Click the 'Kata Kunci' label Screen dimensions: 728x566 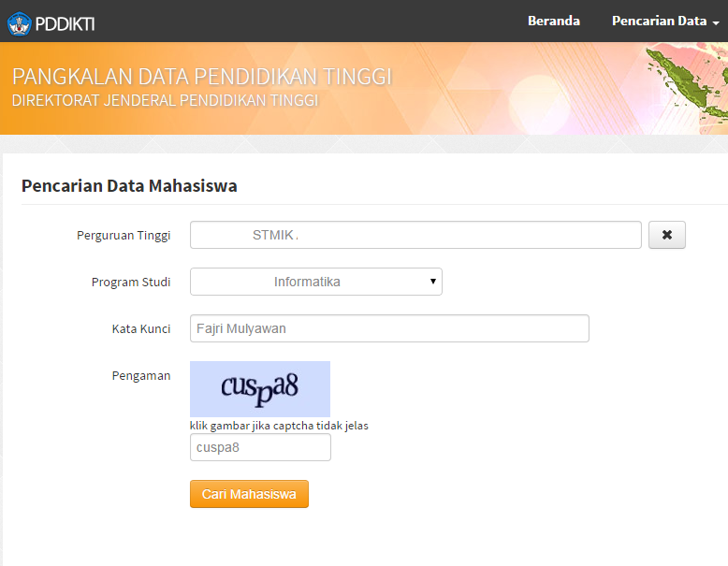141,328
